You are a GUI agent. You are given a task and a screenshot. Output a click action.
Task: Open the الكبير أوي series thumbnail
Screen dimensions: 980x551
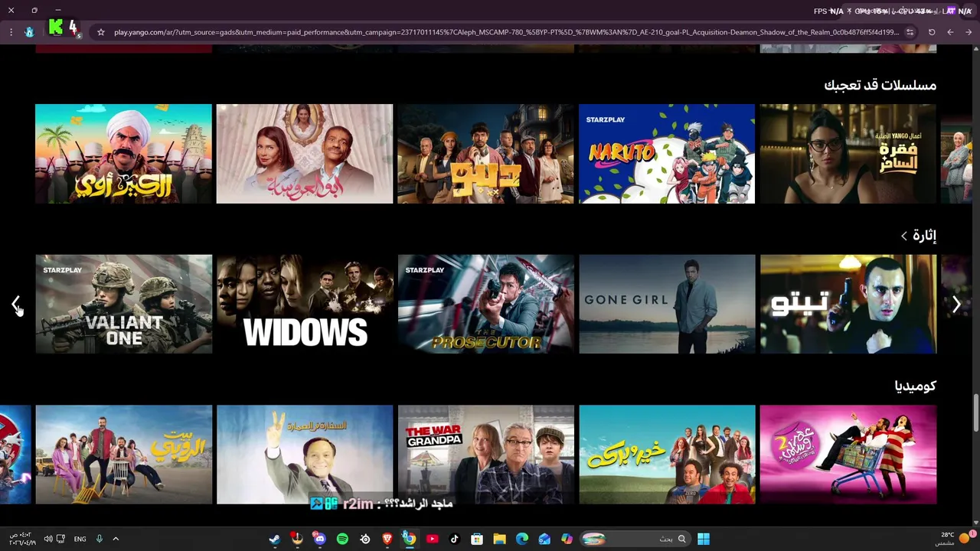[123, 154]
